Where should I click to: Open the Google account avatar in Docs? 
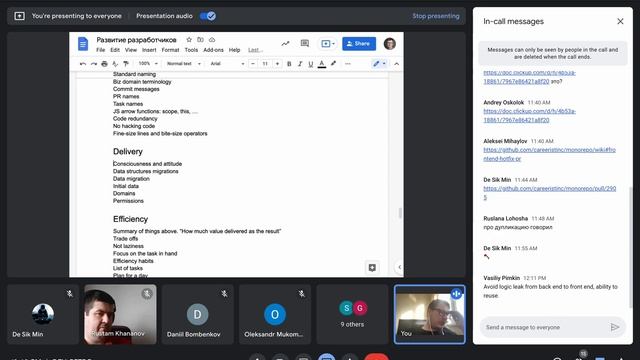389,44
